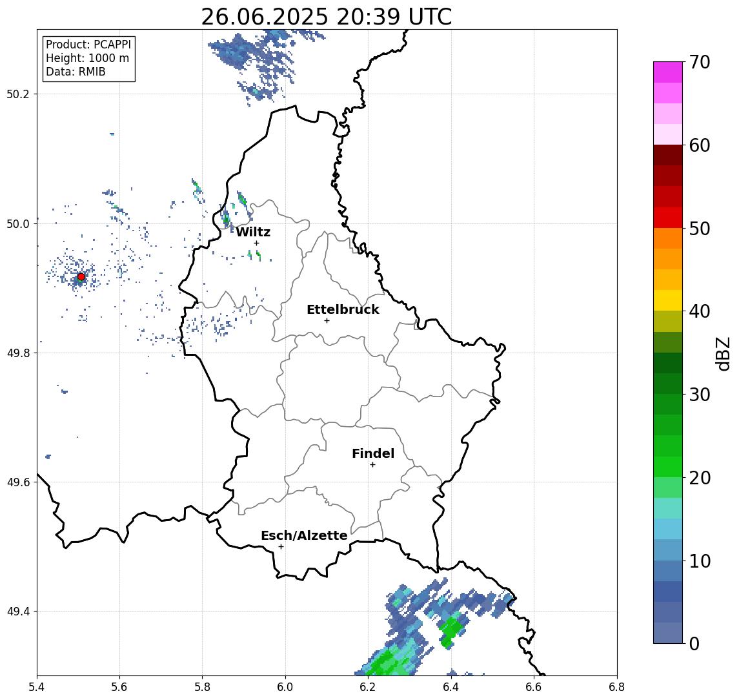739x700 pixels.
Task: Click the title timestamp 26.06.2025 20:39 UTC
Action: 327,17
